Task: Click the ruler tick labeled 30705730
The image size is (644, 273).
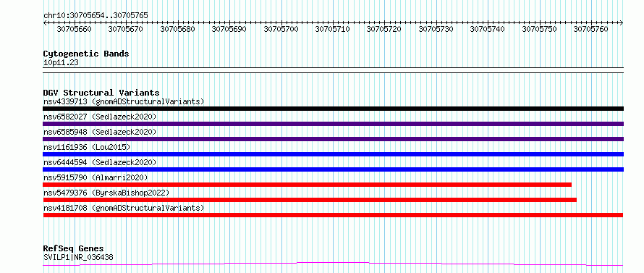Action: point(436,29)
